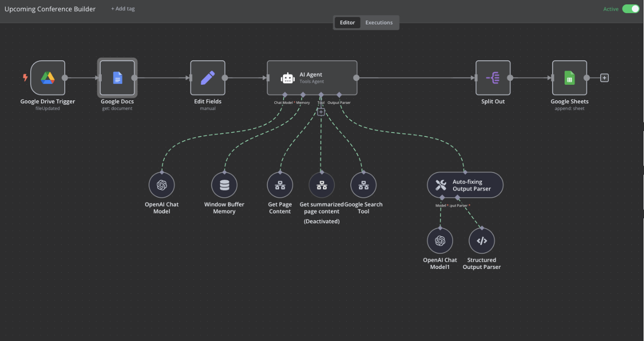Open the Window Buffer Memory node
Image resolution: width=644 pixels, height=341 pixels.
tap(224, 185)
